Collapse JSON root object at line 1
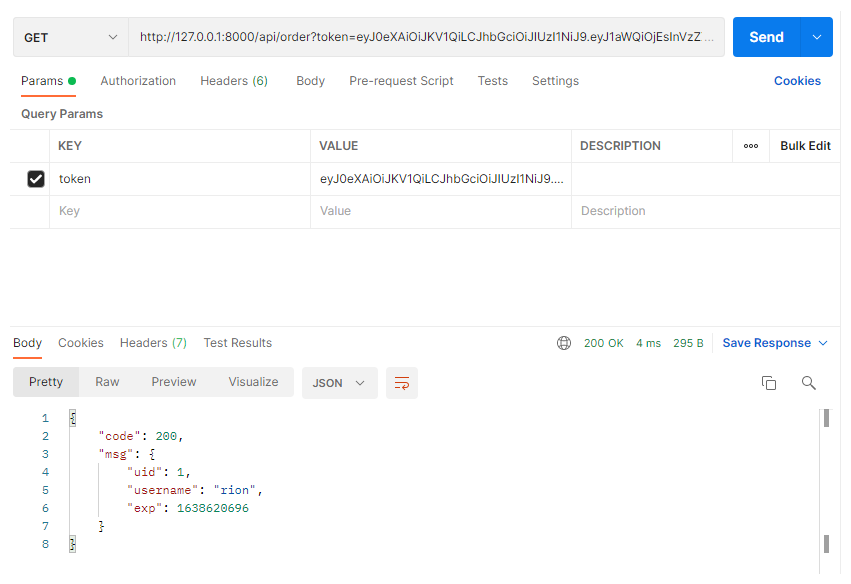The width and height of the screenshot is (851, 584). pyautogui.click(x=73, y=418)
